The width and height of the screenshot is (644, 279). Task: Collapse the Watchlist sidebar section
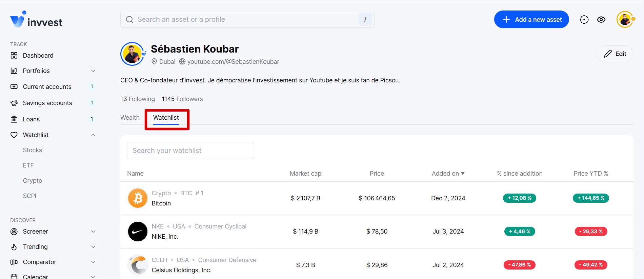93,135
